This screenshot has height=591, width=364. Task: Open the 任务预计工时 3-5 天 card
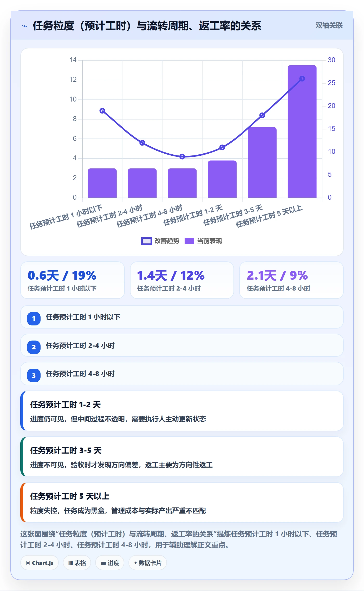click(x=182, y=457)
